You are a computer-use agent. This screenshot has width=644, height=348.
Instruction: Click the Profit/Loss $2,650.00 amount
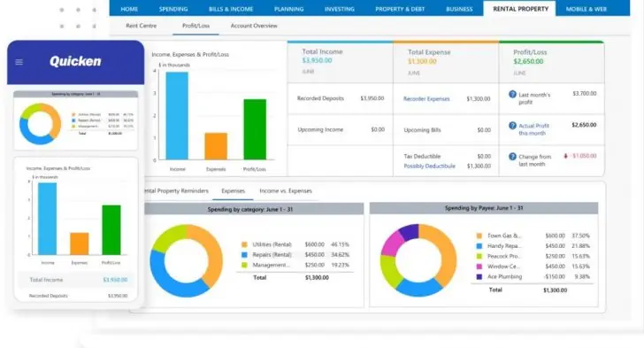528,61
